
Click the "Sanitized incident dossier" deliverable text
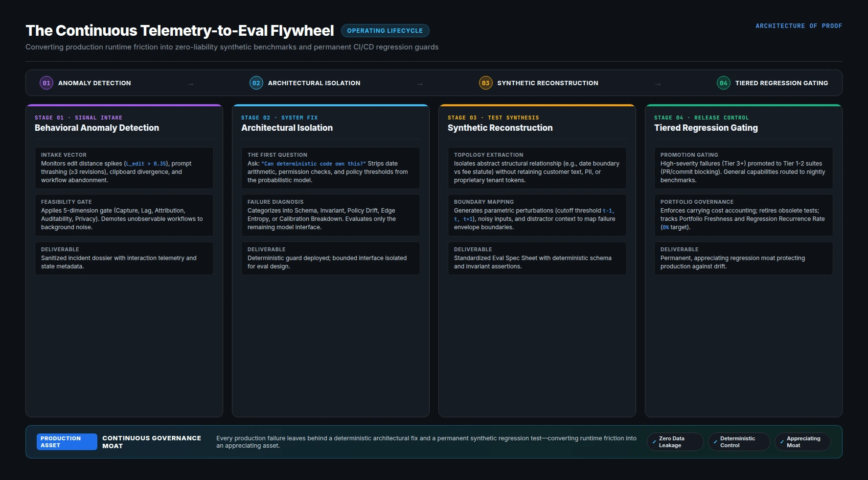tap(119, 262)
